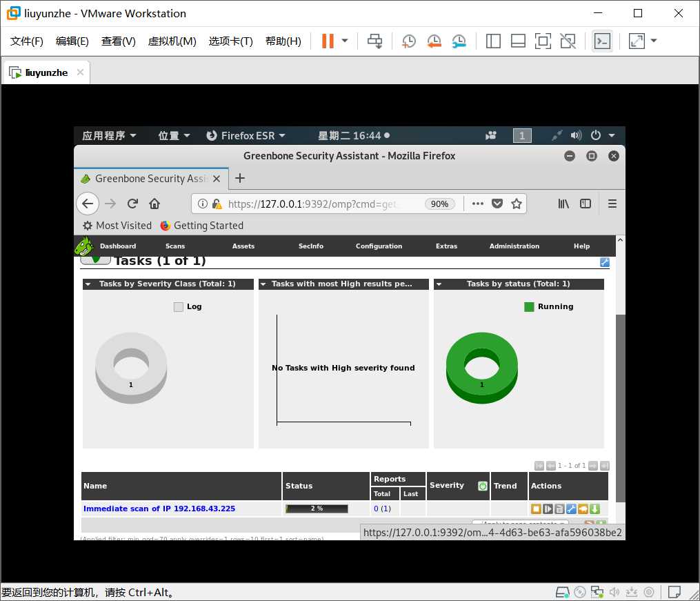The image size is (700, 601).
Task: Revert VM to previous snapshot
Action: point(434,41)
